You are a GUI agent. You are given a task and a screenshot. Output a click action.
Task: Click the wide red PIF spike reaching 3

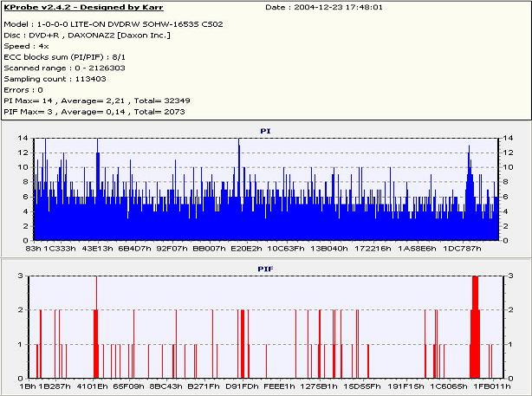(x=475, y=327)
